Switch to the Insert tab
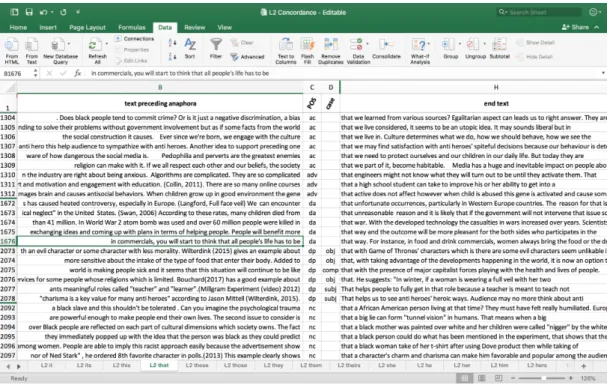Viewport: 607px width, 391px height. 48,27
